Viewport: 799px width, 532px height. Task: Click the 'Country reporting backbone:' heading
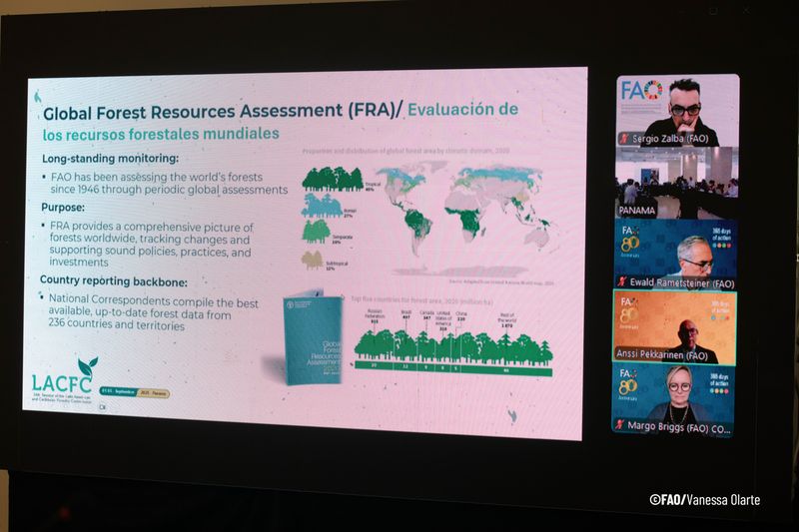click(x=114, y=280)
